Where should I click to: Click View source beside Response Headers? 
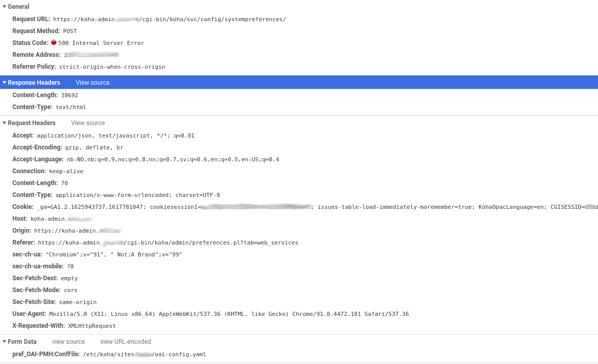[93, 83]
